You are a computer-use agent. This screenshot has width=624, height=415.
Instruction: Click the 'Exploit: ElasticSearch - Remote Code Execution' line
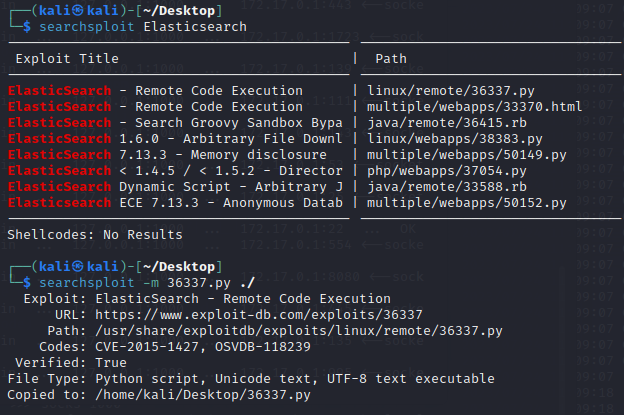tap(207, 298)
